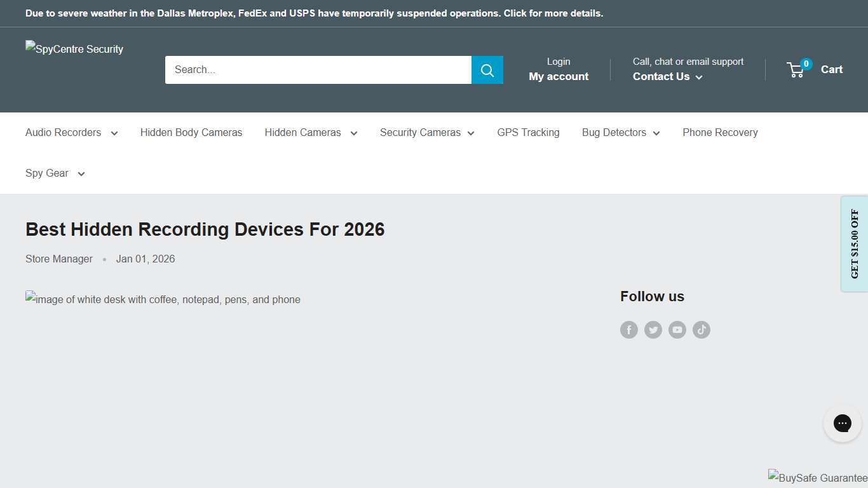The height and width of the screenshot is (488, 868).
Task: Open the Facebook page via its icon
Action: 628,329
